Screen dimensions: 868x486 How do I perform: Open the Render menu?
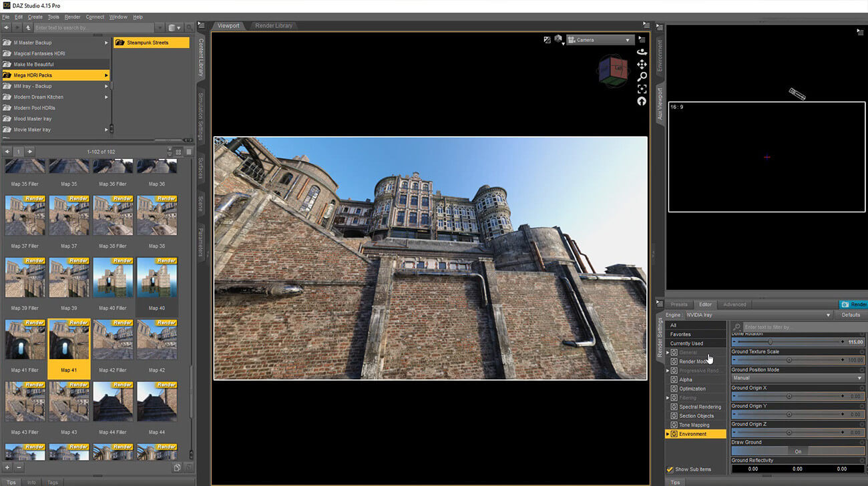coord(72,17)
